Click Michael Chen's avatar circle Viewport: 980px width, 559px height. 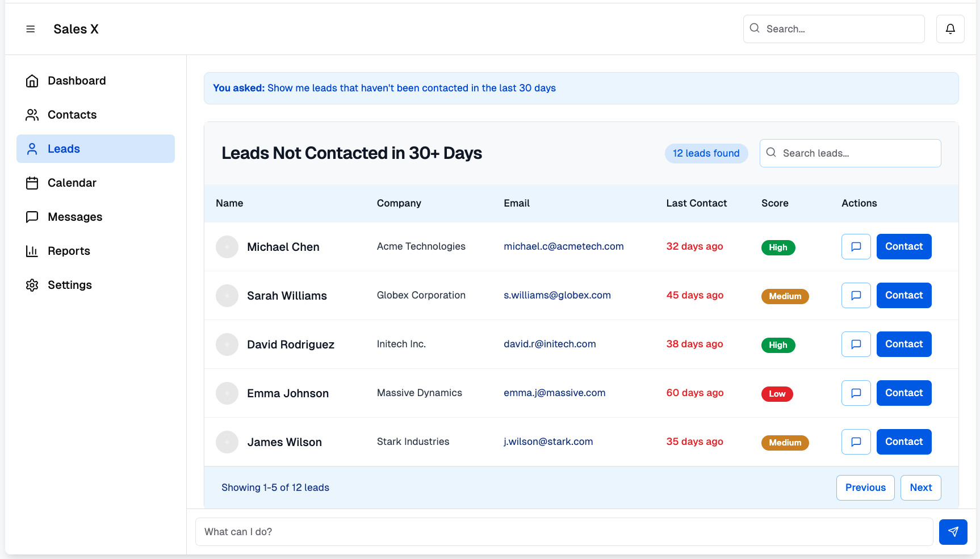pos(227,247)
